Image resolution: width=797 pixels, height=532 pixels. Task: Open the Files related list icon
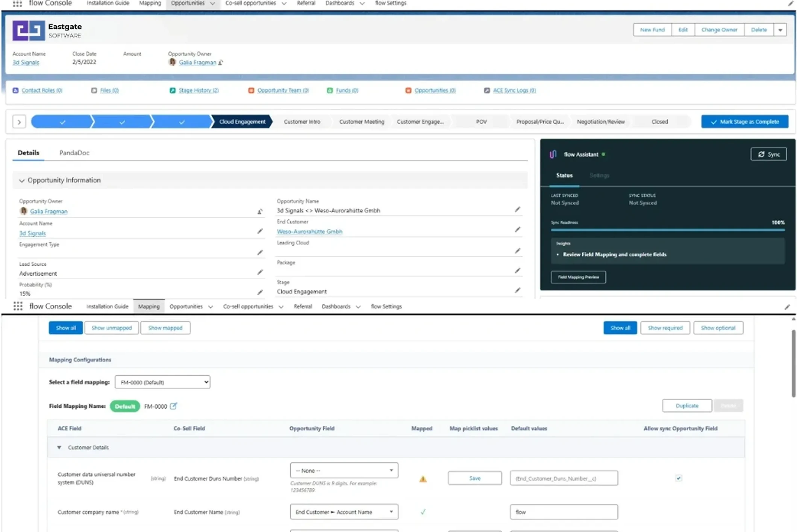[94, 91]
